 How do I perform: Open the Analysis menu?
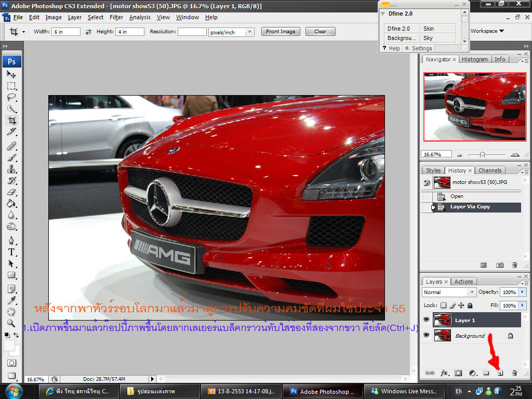[x=140, y=17]
